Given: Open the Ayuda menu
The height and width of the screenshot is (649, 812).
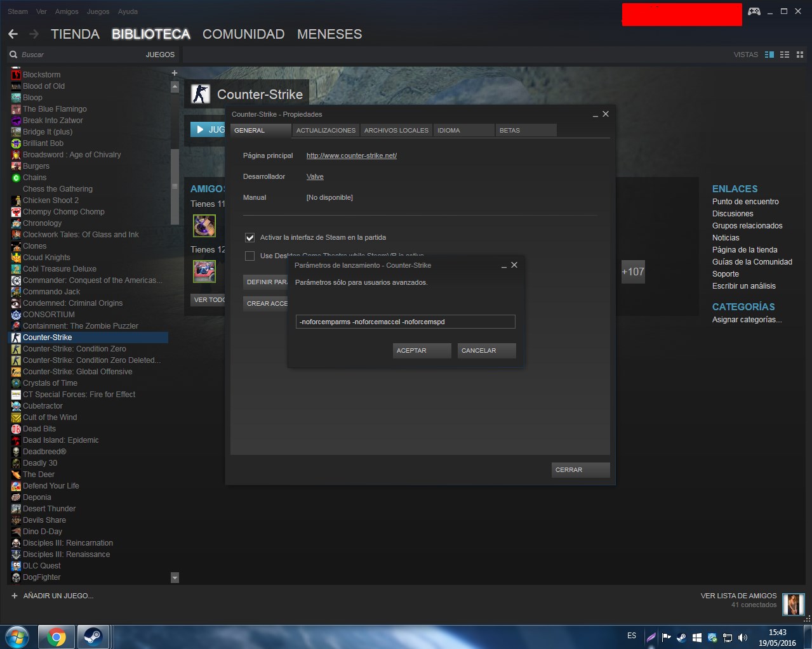Looking at the screenshot, I should click(128, 11).
